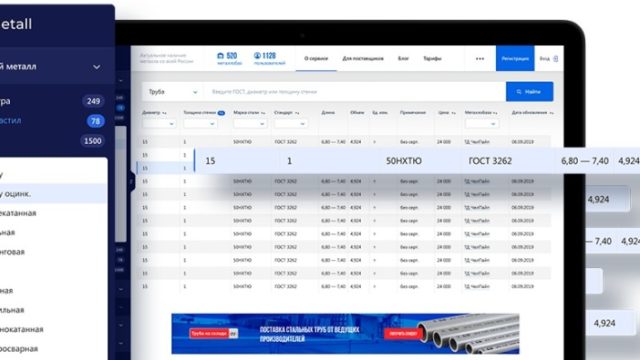The width and height of the screenshot is (640, 360).
Task: Click the vertical scrollbar beside the sidebar
Action: pos(120,184)
